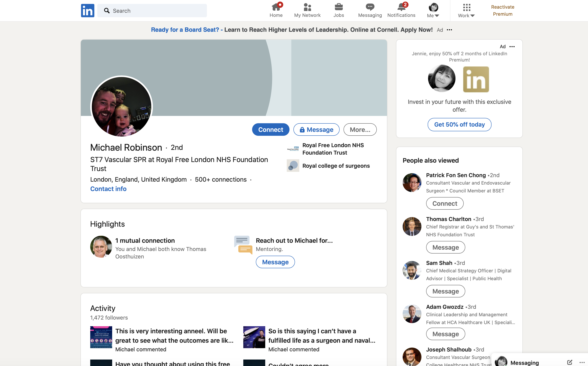Open the surgeon and naval comment post
The image size is (588, 366).
coord(322,336)
